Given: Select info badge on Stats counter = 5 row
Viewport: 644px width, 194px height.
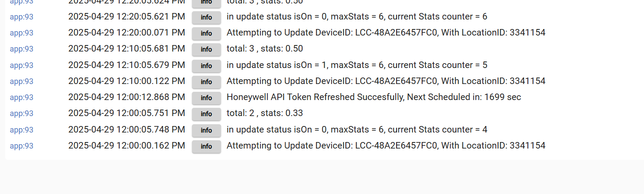Looking at the screenshot, I should click(x=206, y=66).
